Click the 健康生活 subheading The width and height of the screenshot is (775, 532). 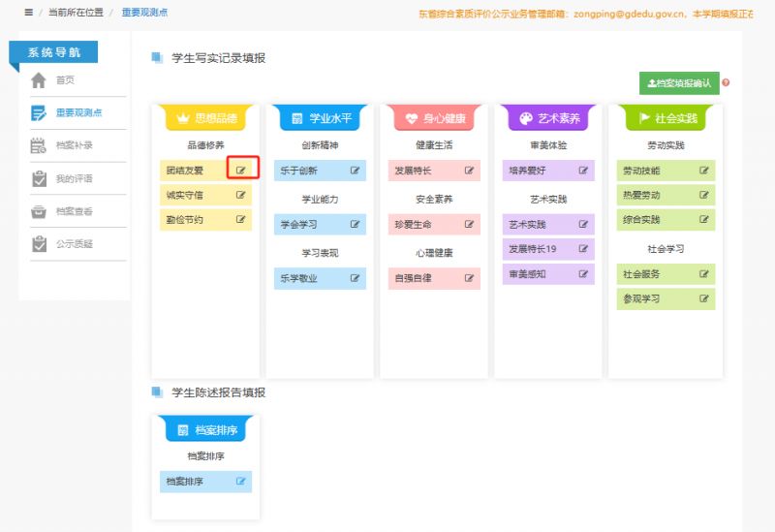pos(434,145)
